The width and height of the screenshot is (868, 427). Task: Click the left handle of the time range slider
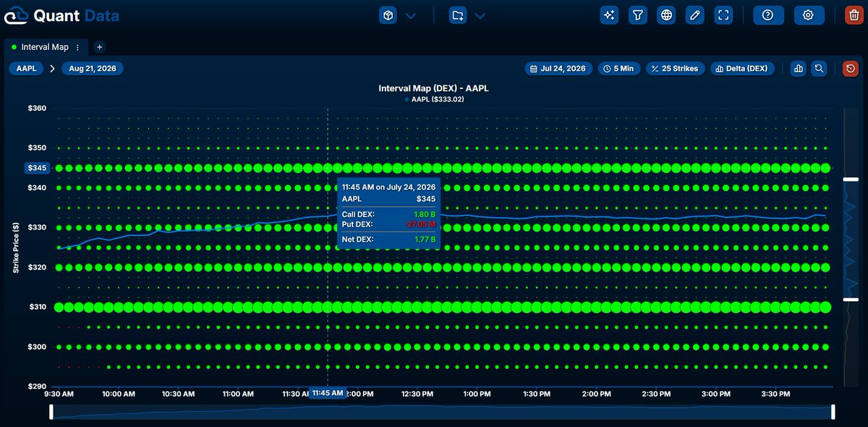tap(51, 412)
